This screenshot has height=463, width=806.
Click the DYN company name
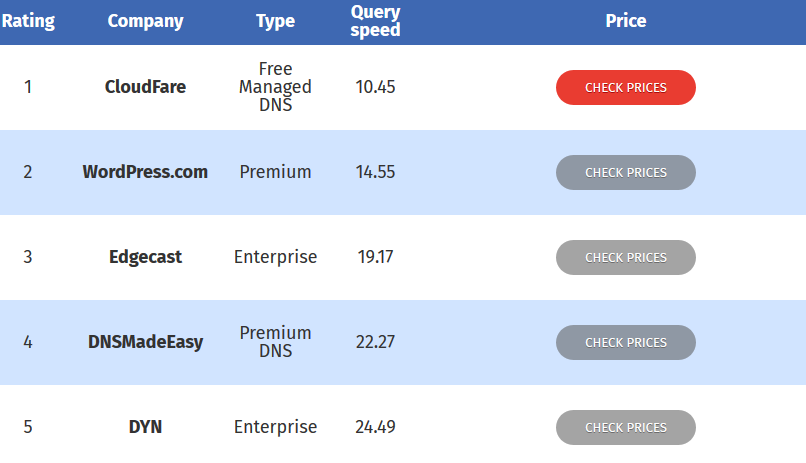(x=145, y=427)
